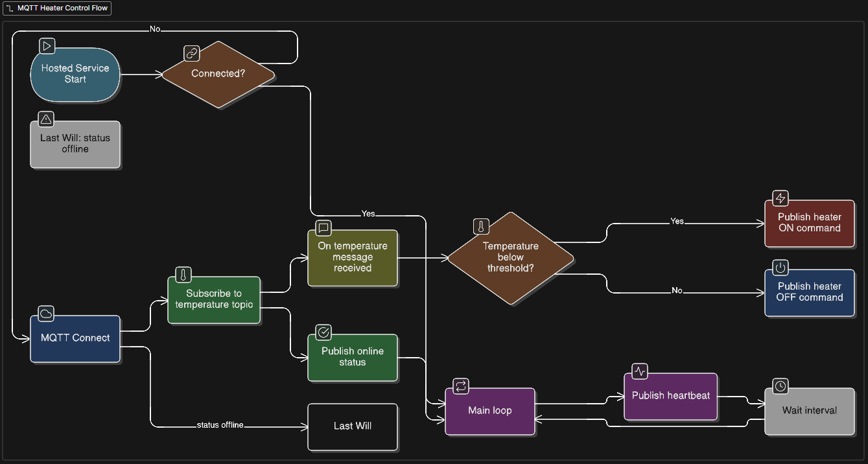
Task: Click the lightning bolt icon on heater ON node
Action: click(780, 198)
